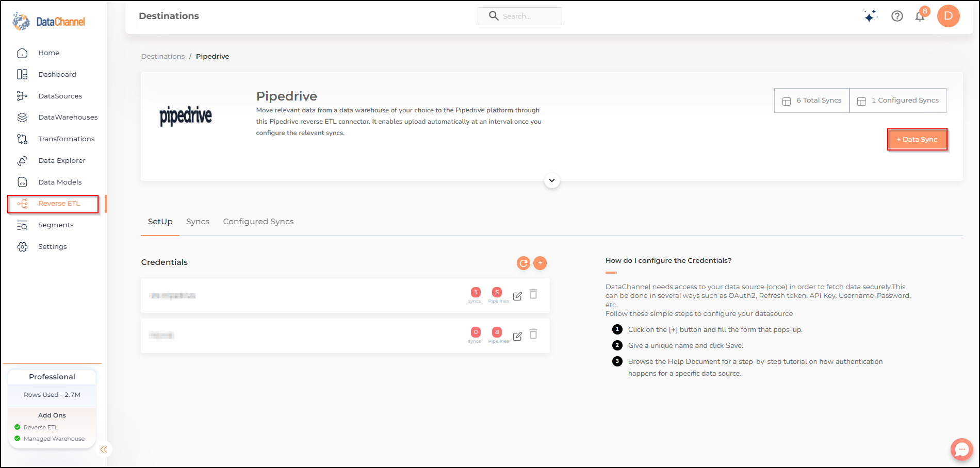Edit the second credential
The height and width of the screenshot is (468, 980).
click(x=517, y=336)
